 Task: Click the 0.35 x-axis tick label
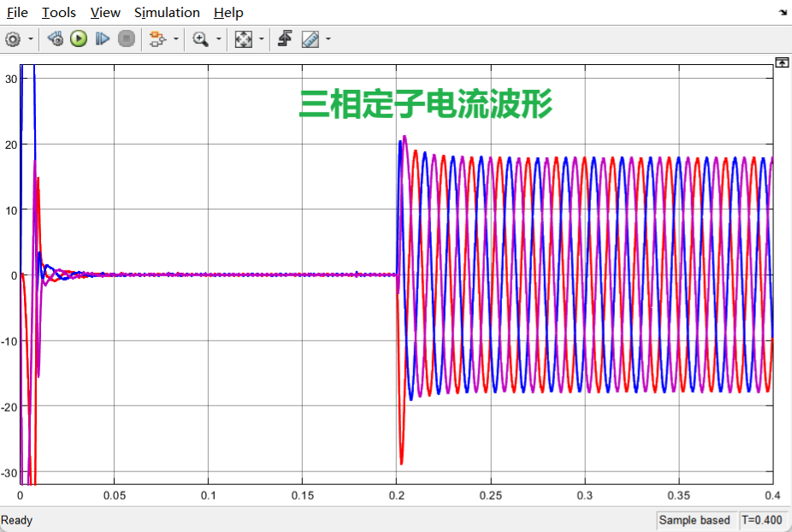(679, 495)
